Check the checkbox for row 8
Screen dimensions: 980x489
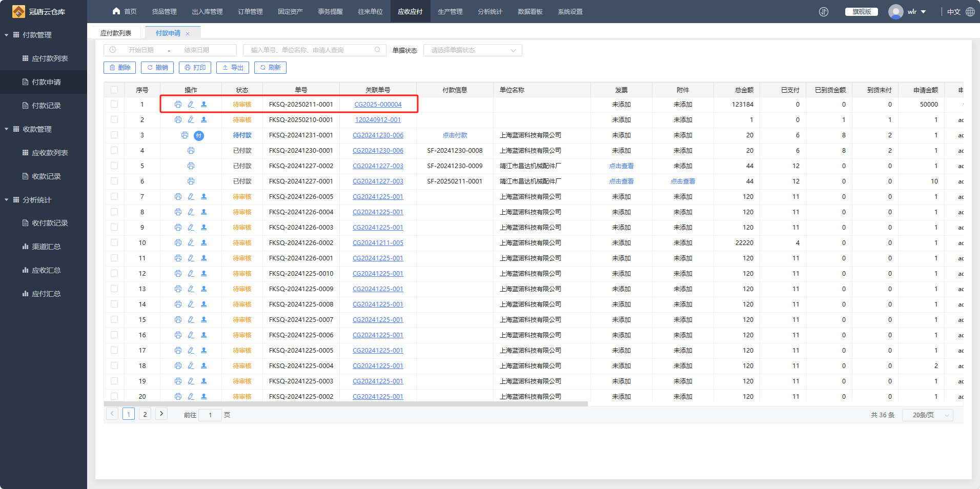(x=114, y=212)
